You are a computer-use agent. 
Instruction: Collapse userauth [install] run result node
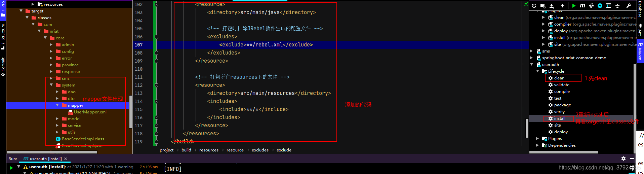(x=19, y=167)
